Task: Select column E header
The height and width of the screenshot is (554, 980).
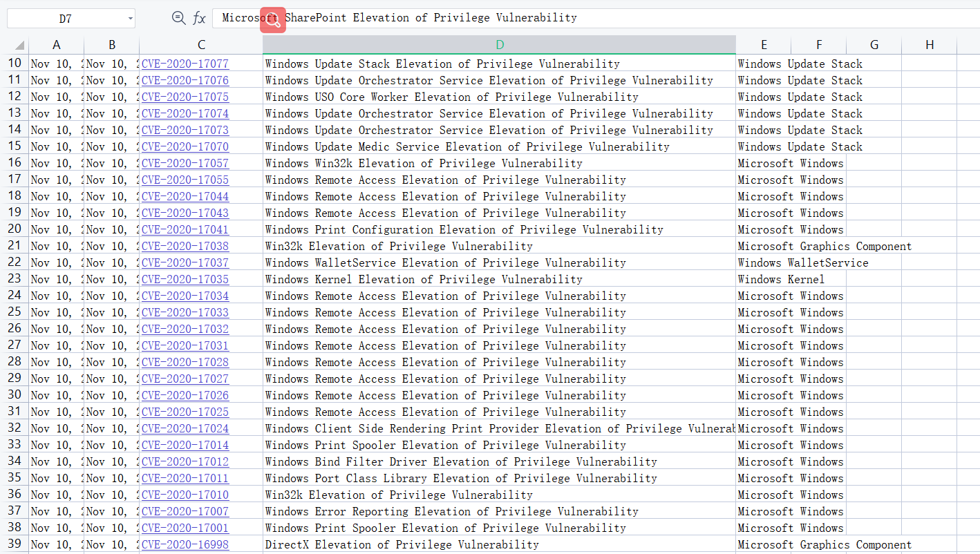Action: [x=764, y=45]
